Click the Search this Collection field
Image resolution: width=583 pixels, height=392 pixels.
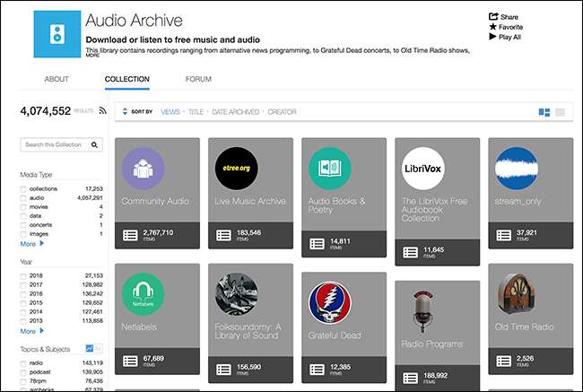pyautogui.click(x=55, y=144)
